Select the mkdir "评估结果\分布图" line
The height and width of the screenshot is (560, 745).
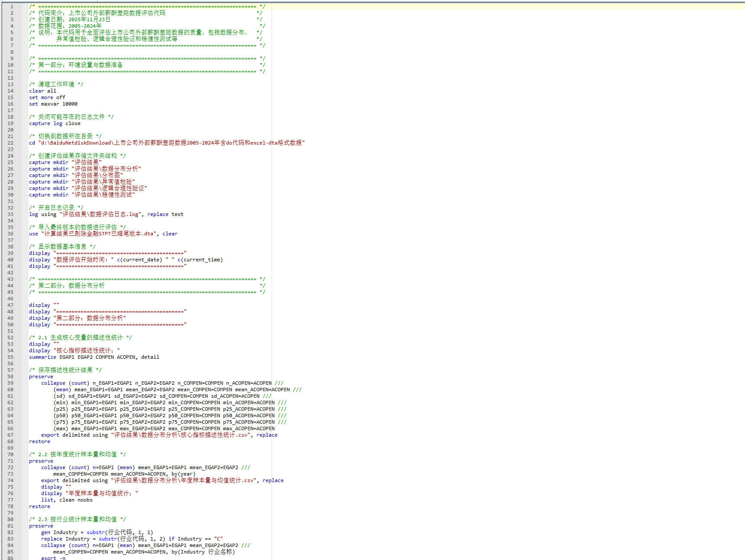pyautogui.click(x=76, y=175)
